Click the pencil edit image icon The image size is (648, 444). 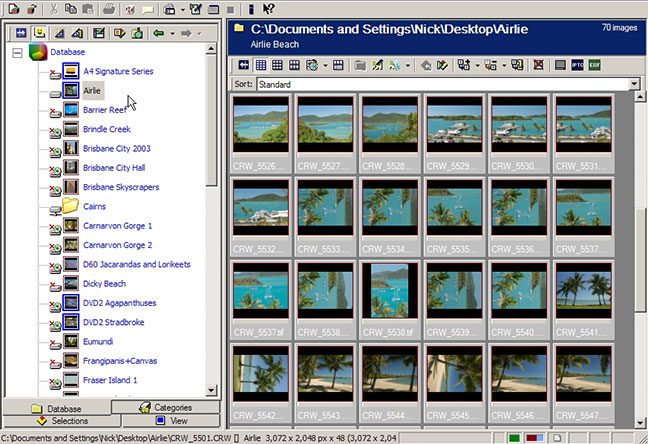[x=377, y=65]
